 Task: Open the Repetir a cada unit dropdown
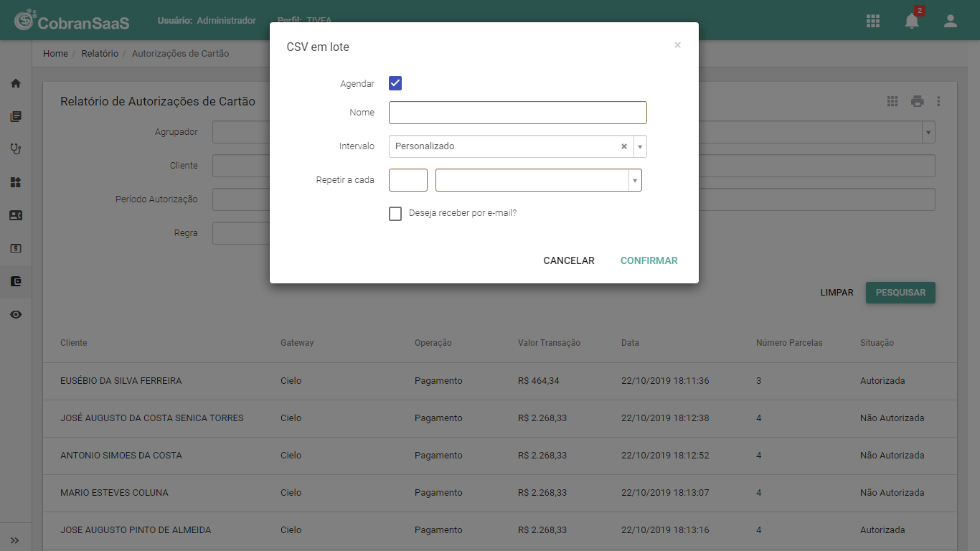pos(635,180)
